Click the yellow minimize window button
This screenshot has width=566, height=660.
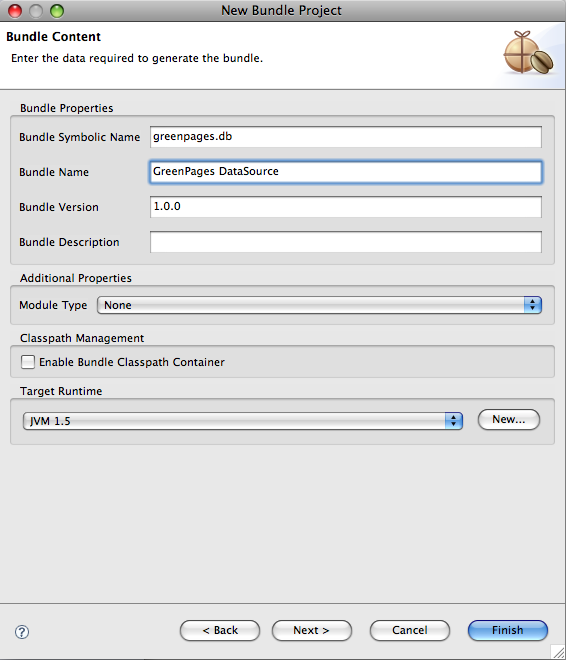[36, 11]
